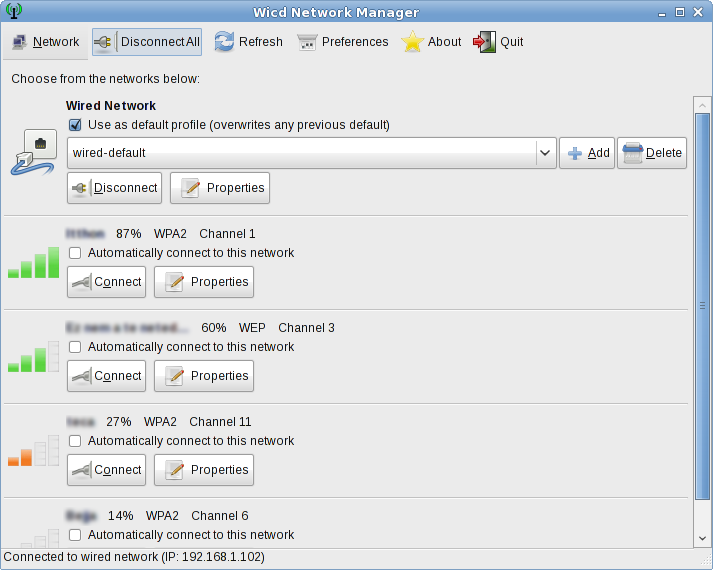Click the 'Channel 6' label
The image size is (713, 570).
click(220, 516)
